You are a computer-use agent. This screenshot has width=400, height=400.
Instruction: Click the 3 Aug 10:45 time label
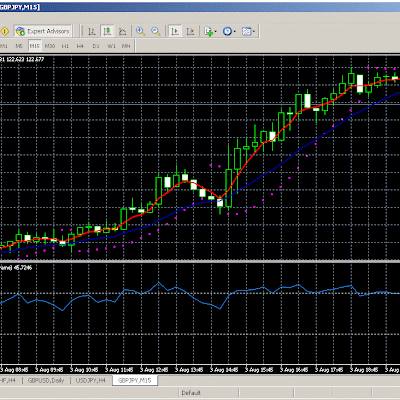pyautogui.click(x=84, y=370)
